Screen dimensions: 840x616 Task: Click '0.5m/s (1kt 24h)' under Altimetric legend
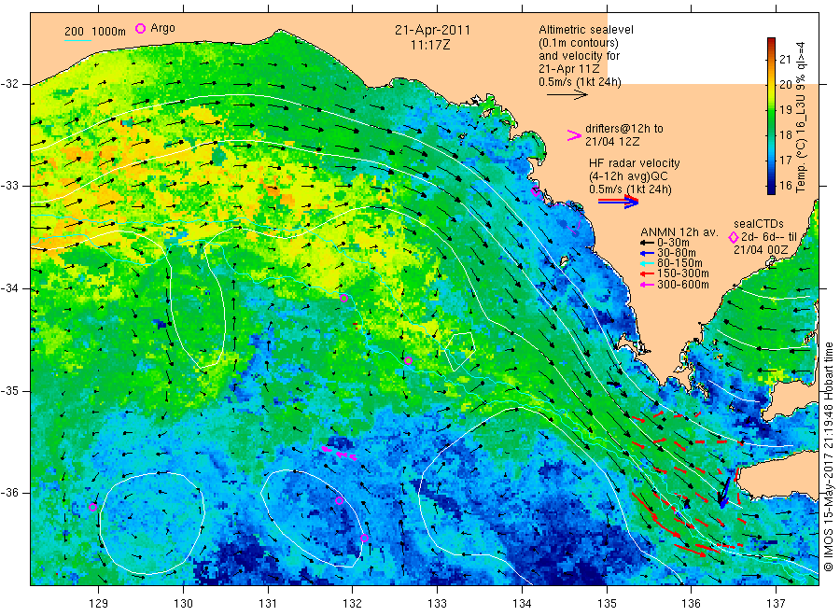pos(581,82)
